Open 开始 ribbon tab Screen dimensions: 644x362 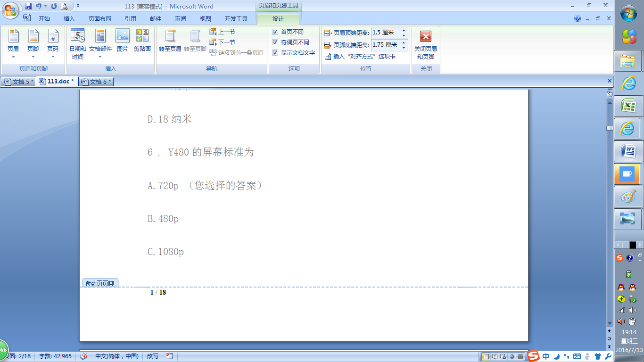pyautogui.click(x=44, y=19)
